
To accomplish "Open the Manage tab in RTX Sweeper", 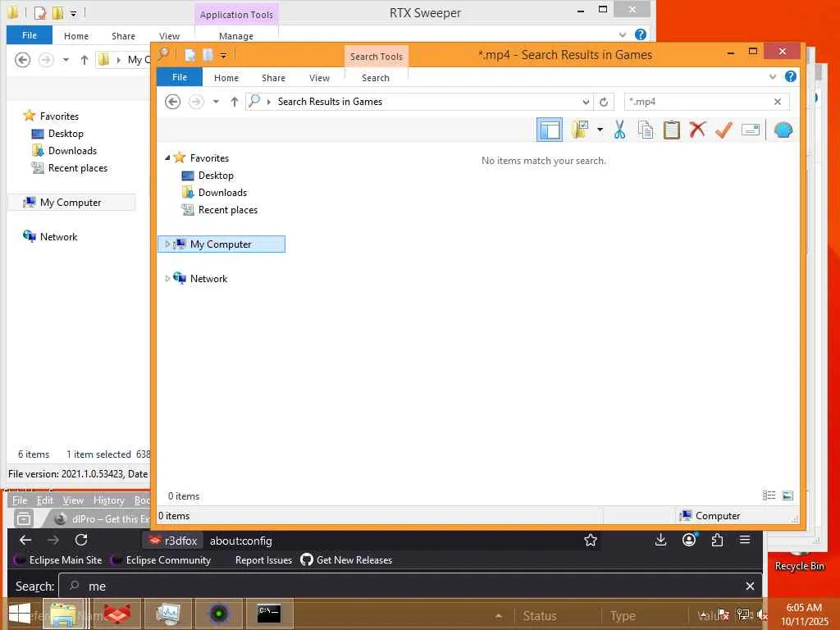I will point(236,36).
